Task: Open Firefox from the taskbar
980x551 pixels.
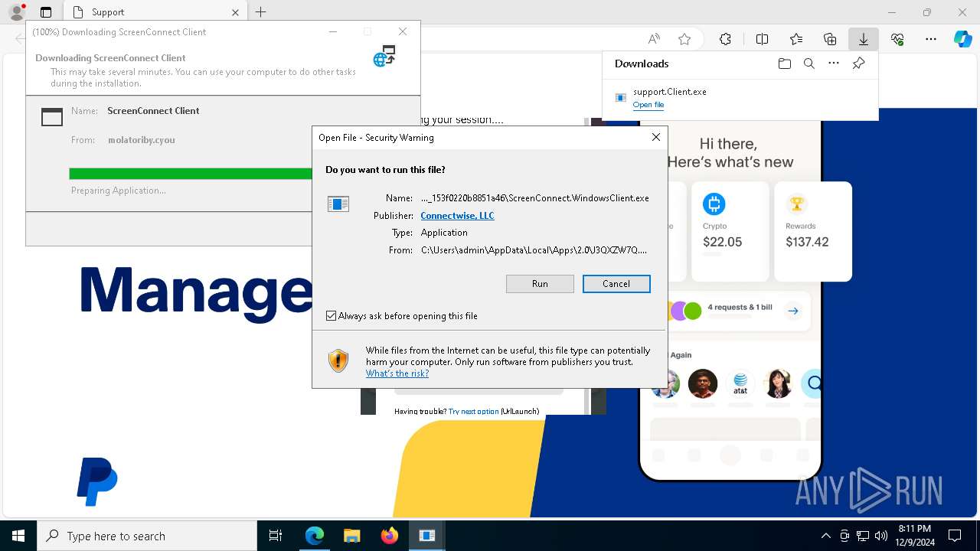Action: pyautogui.click(x=389, y=536)
